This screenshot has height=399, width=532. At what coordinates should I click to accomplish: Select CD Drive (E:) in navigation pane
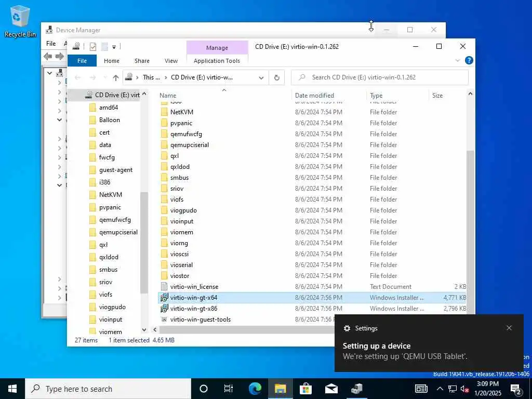pyautogui.click(x=113, y=95)
